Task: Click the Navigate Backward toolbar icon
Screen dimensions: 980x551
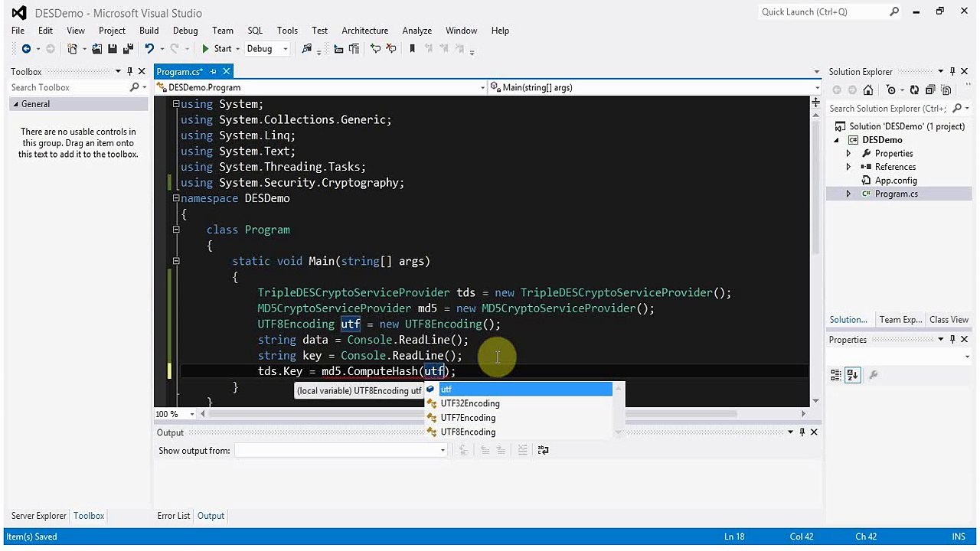Action: (x=26, y=49)
